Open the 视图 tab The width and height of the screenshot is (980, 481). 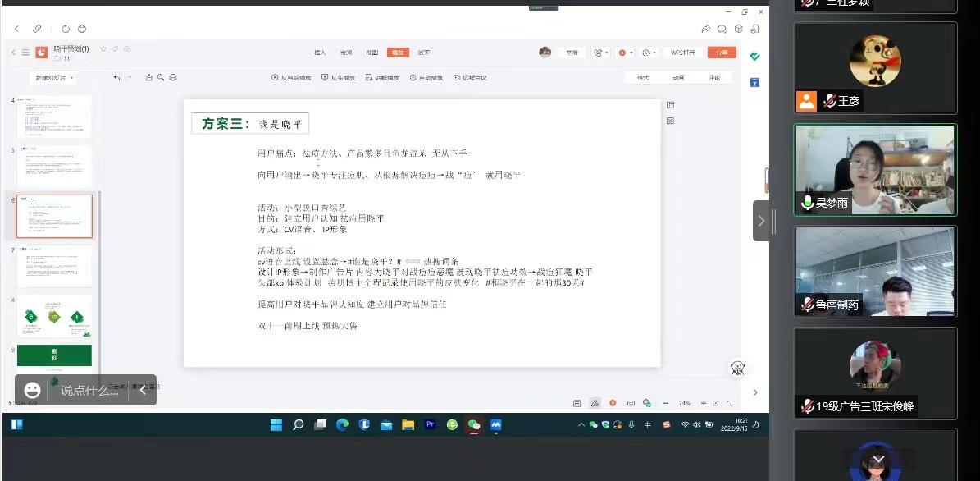(371, 53)
